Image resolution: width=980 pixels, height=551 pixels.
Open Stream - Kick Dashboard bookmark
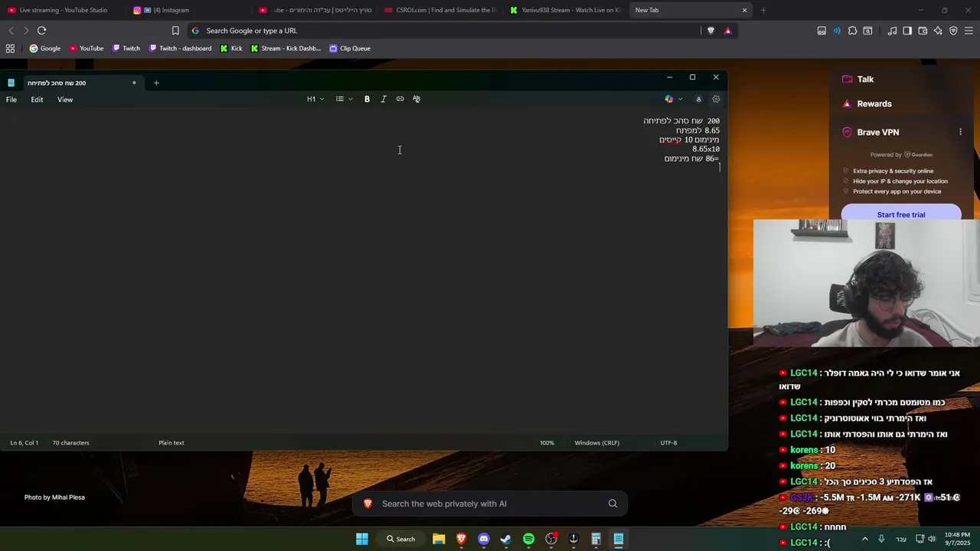[286, 48]
